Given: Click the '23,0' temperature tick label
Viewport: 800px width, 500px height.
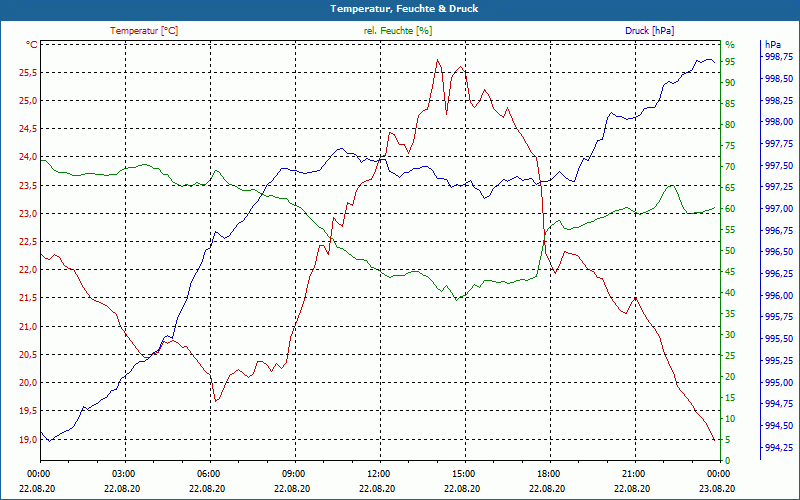Looking at the screenshot, I should click(x=28, y=213).
